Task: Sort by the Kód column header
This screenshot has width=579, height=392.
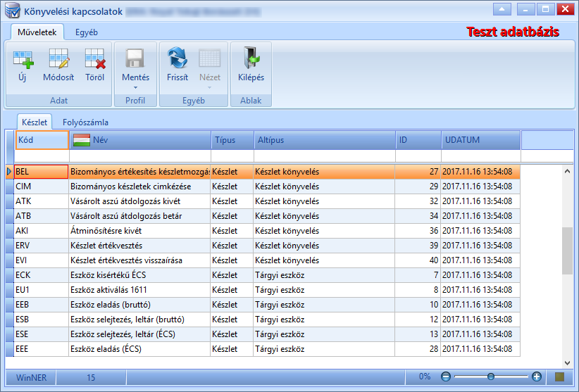Action: point(42,140)
